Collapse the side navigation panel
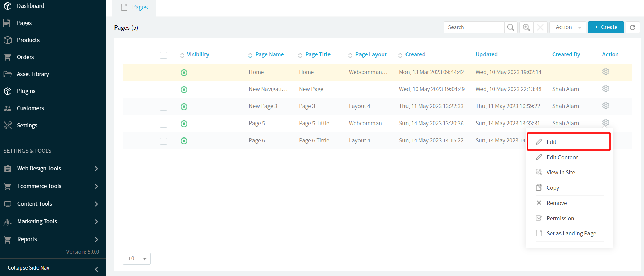644x276 pixels. tap(96, 269)
